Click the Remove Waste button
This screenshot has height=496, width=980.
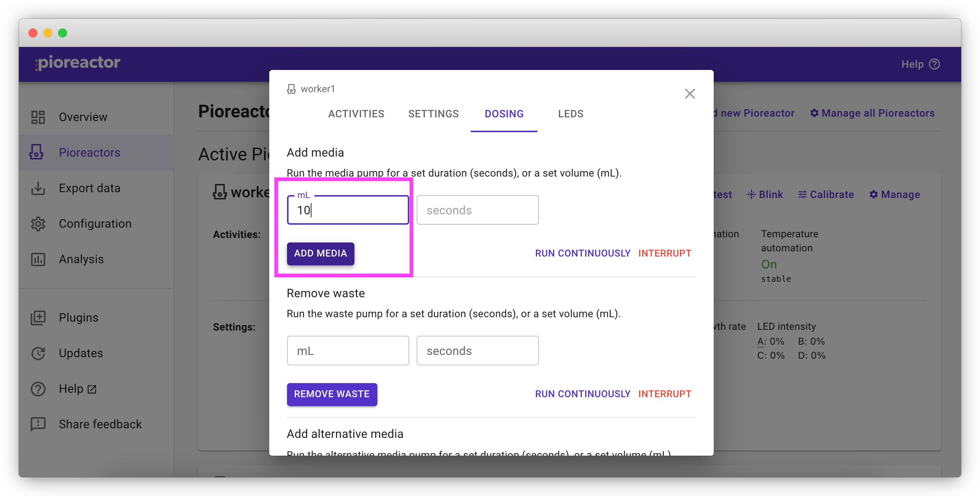332,394
